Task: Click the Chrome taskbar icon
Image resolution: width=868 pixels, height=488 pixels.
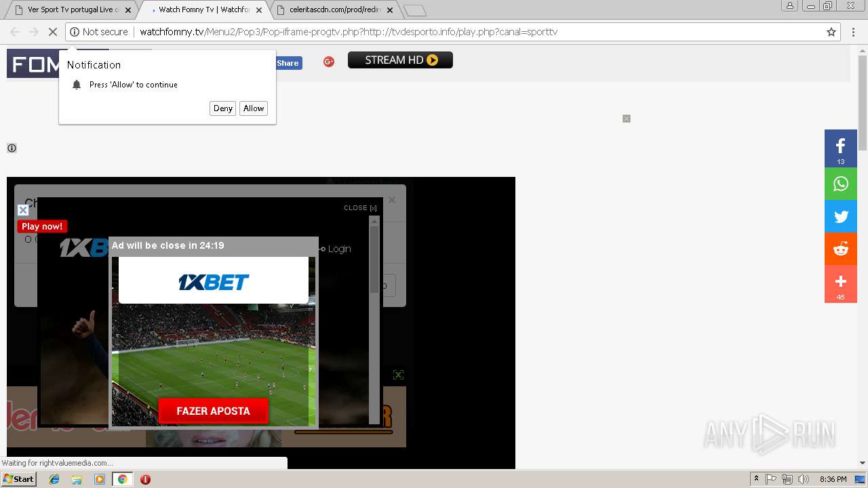Action: pos(122,479)
